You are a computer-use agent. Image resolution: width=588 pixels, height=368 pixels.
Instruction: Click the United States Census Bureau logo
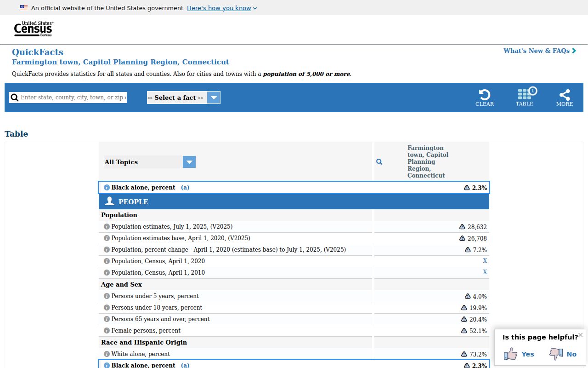point(34,29)
